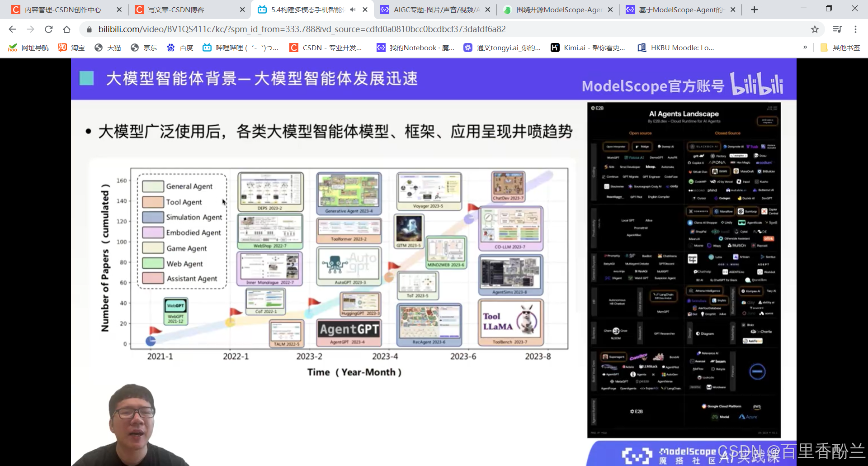Open the browser three-dot menu
Viewport: 868px width, 466px height.
(855, 29)
